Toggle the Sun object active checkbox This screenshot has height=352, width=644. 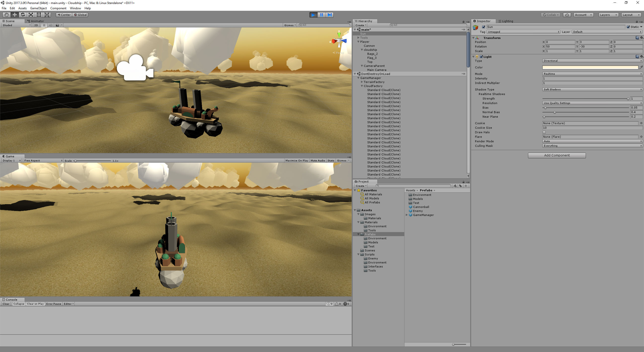pos(484,27)
